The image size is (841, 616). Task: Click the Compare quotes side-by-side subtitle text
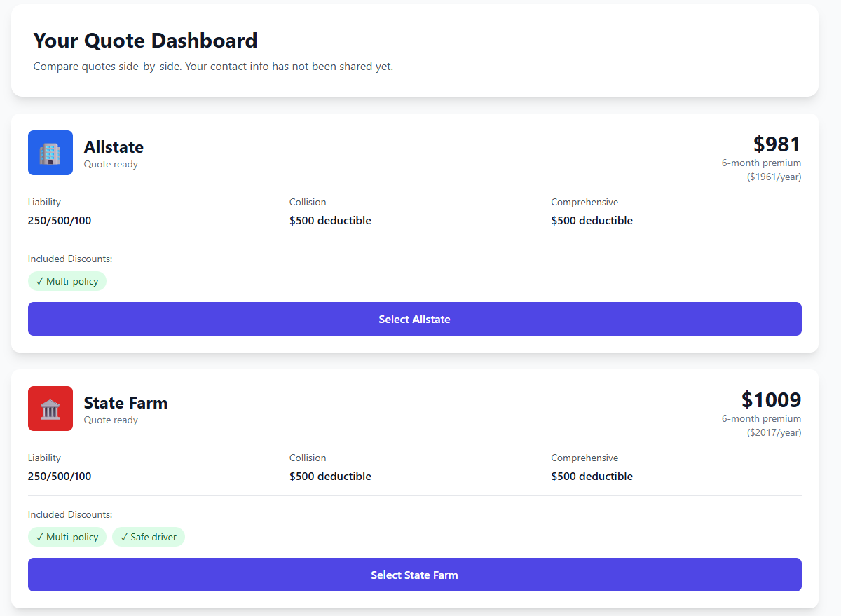[x=213, y=67]
